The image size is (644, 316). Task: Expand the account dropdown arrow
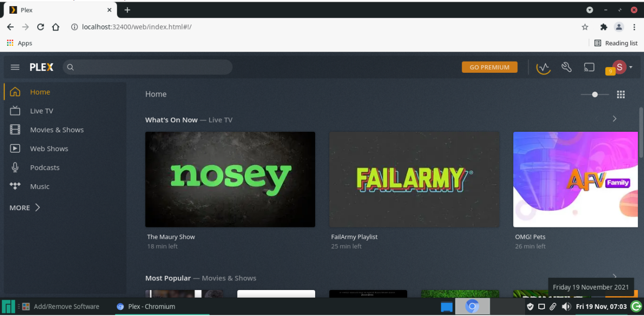pyautogui.click(x=631, y=67)
